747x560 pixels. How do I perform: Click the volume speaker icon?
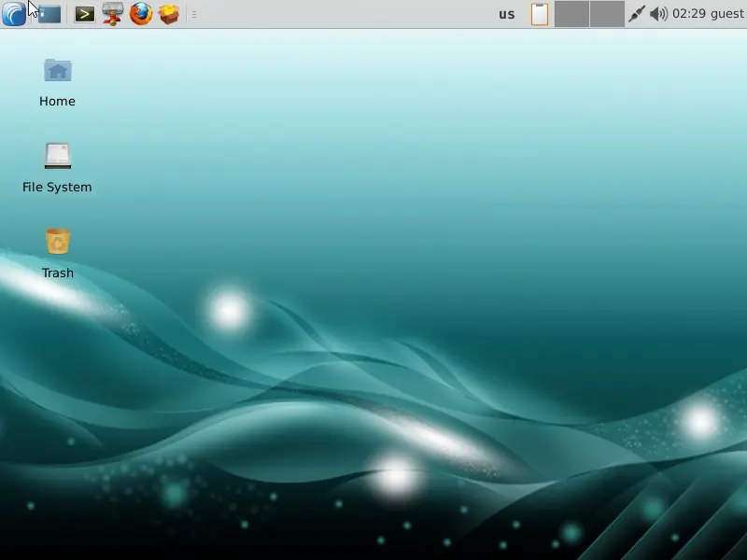tap(659, 14)
